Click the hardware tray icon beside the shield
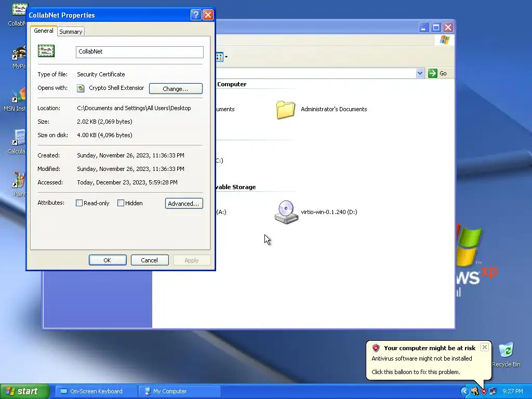 coord(474,392)
